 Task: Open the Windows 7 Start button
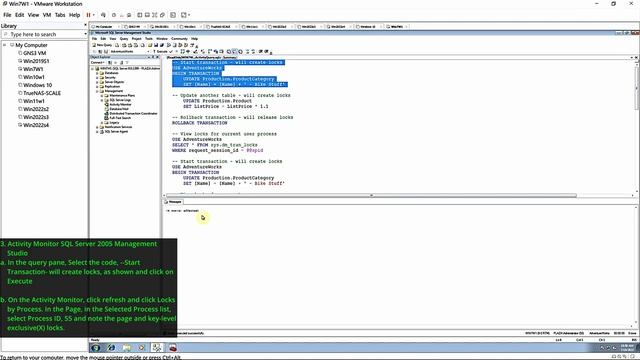[x=96, y=348]
